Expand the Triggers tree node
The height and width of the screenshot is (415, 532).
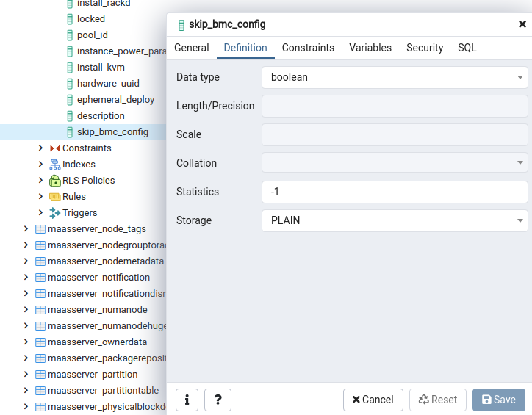[x=41, y=213]
